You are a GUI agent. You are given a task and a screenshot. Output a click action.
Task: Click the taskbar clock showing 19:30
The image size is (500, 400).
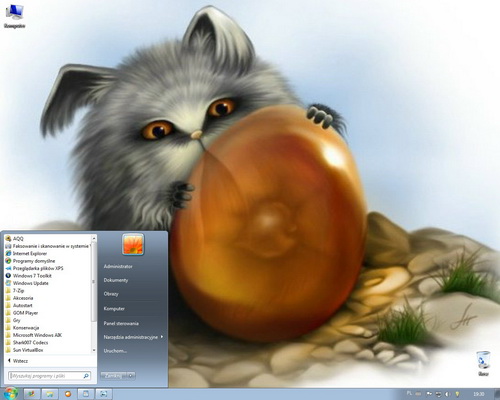tap(479, 394)
